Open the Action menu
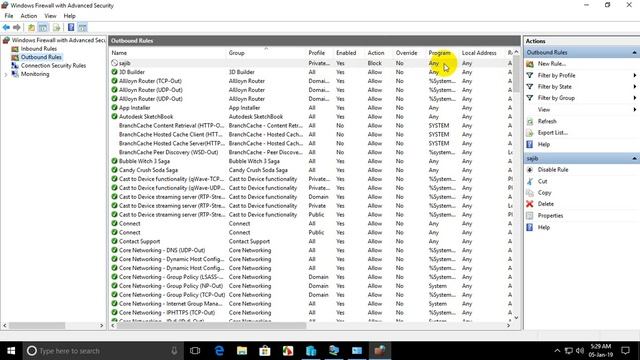 (29, 16)
